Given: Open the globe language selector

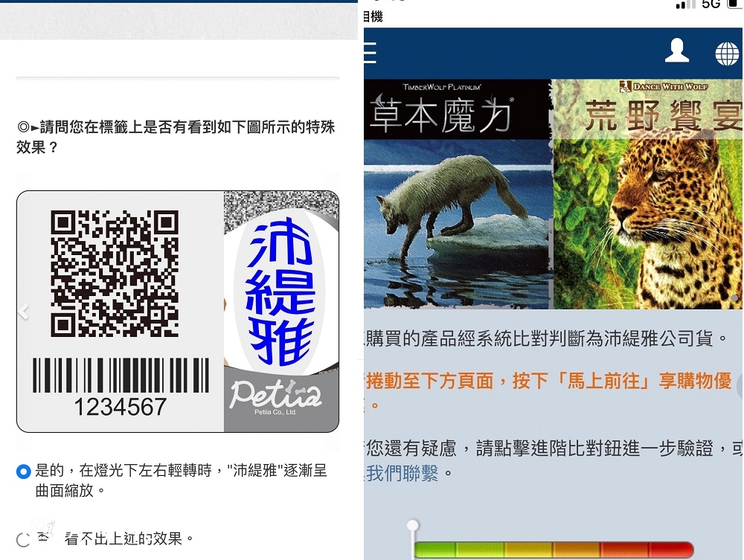Looking at the screenshot, I should (726, 53).
